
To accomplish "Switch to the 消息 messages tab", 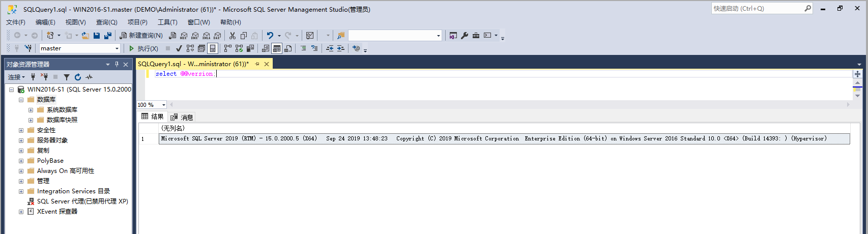I will pyautogui.click(x=182, y=117).
